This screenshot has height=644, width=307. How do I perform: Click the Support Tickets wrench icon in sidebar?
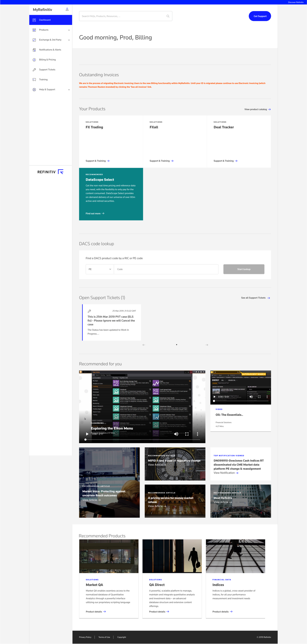tap(34, 70)
